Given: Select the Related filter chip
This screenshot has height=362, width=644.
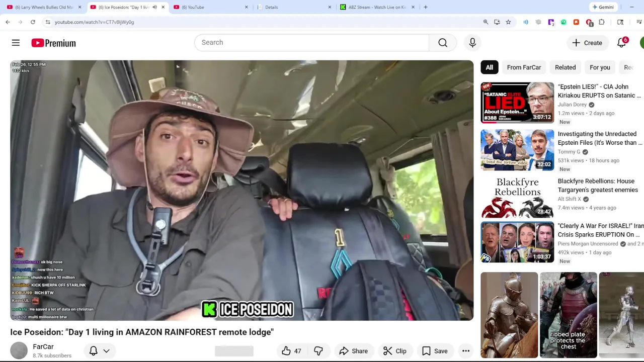Looking at the screenshot, I should click(x=565, y=67).
